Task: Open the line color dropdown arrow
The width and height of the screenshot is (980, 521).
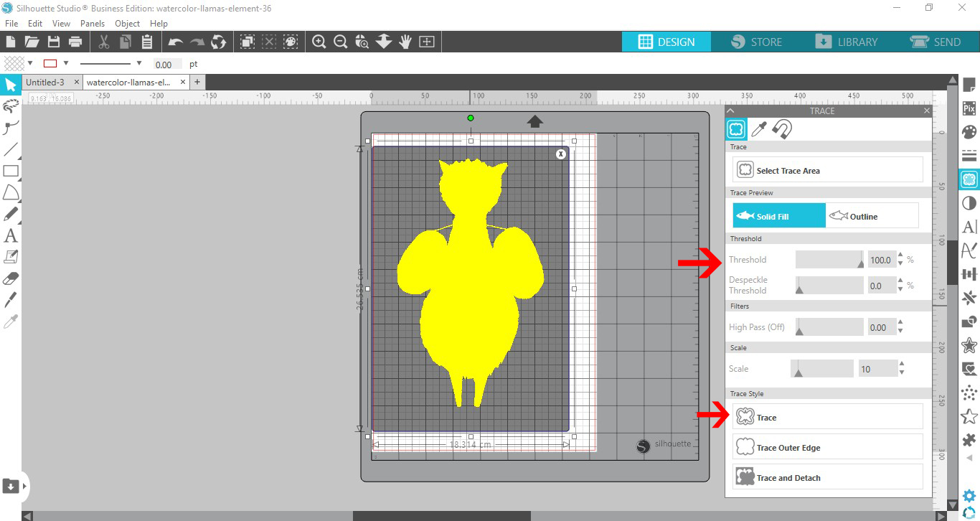Action: pos(66,63)
